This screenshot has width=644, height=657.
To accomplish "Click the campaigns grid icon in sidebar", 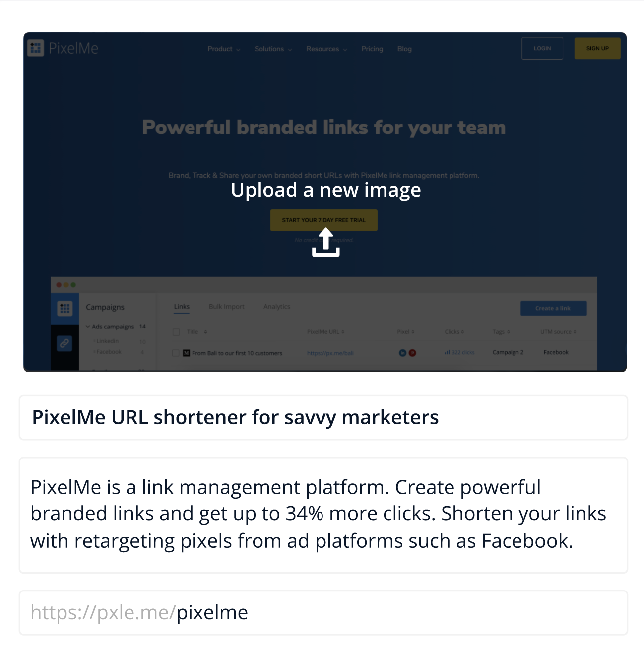I will [65, 309].
